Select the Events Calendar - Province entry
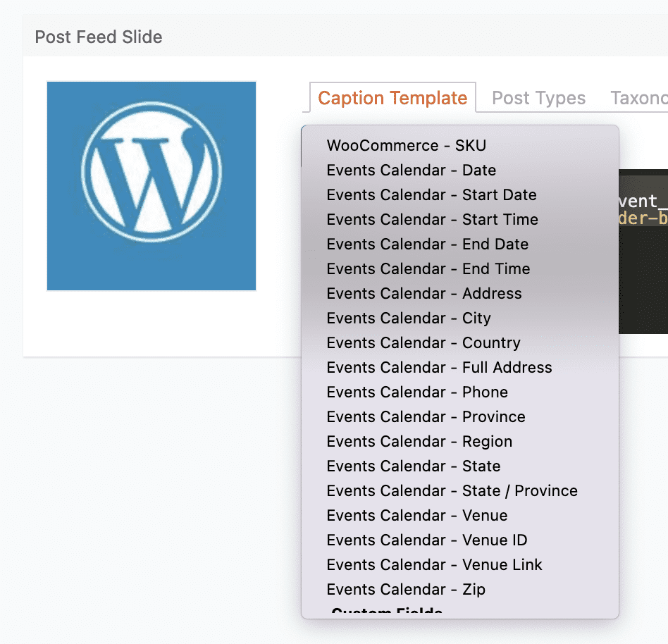Viewport: 668px width, 644px height. pyautogui.click(x=459, y=417)
